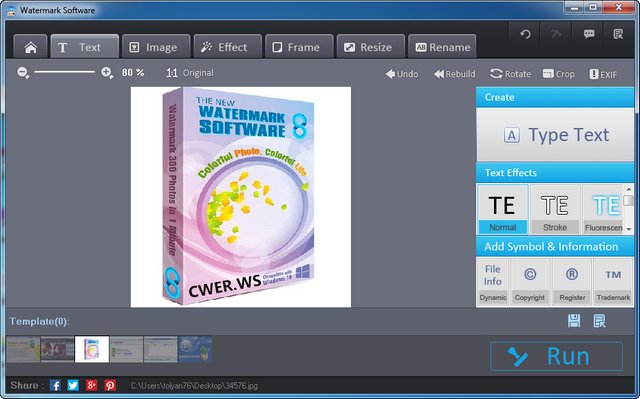Zoom in with the plus magnifier

tap(107, 73)
